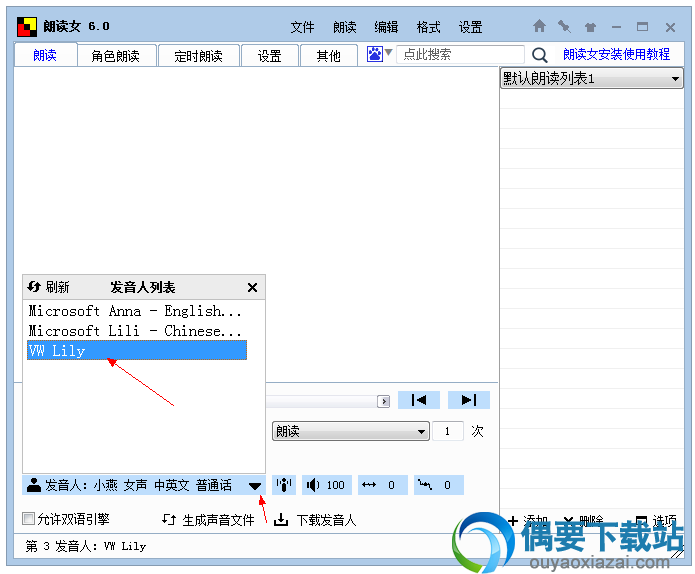Switch to the 其他 tab
Image resolution: width=695 pixels, height=574 pixels.
[x=328, y=56]
